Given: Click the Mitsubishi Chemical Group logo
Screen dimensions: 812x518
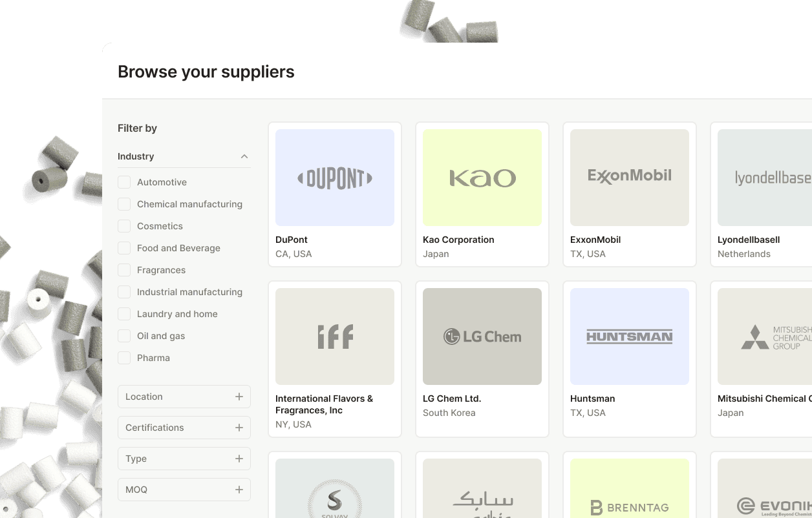Looking at the screenshot, I should (x=766, y=337).
